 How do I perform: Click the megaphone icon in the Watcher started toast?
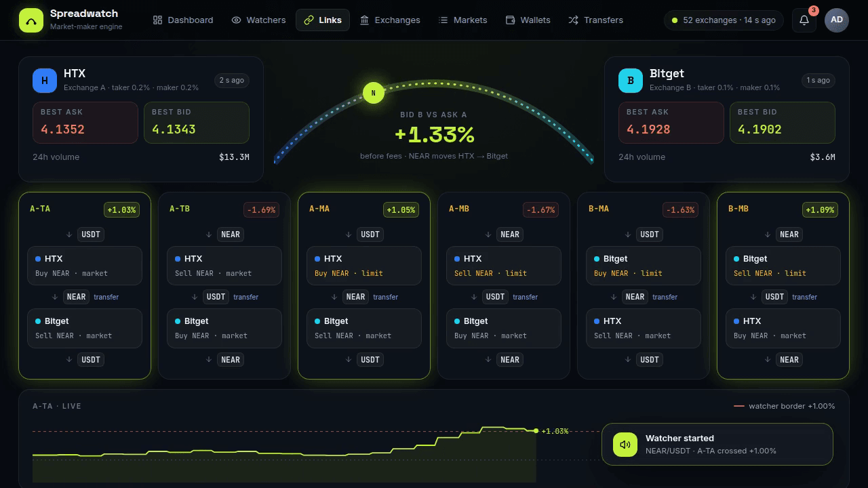(x=625, y=445)
